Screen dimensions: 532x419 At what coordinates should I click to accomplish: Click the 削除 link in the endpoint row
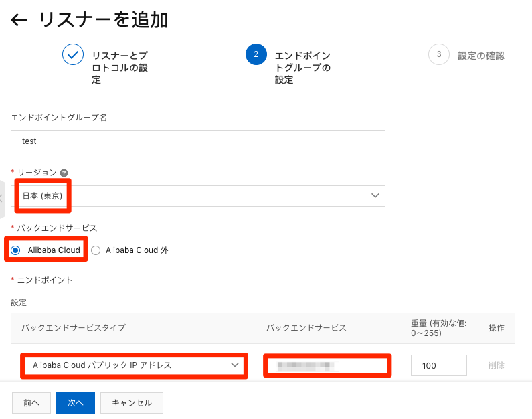coord(496,365)
